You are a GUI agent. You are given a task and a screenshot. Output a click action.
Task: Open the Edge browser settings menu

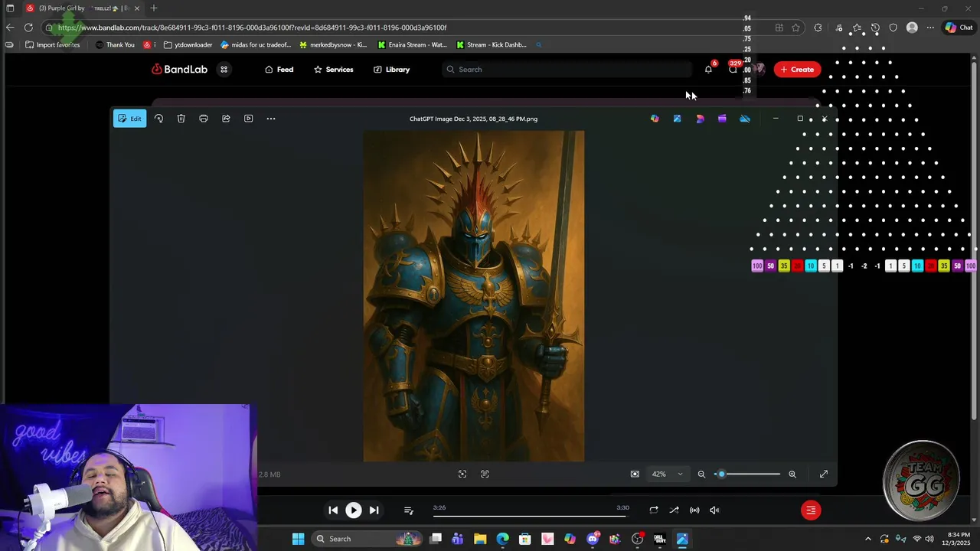pos(930,28)
